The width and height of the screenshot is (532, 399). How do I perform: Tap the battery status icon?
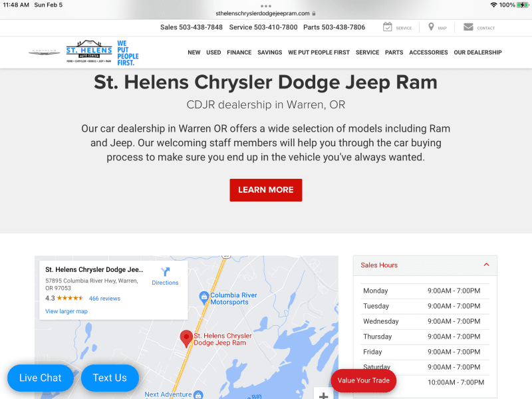click(x=523, y=5)
